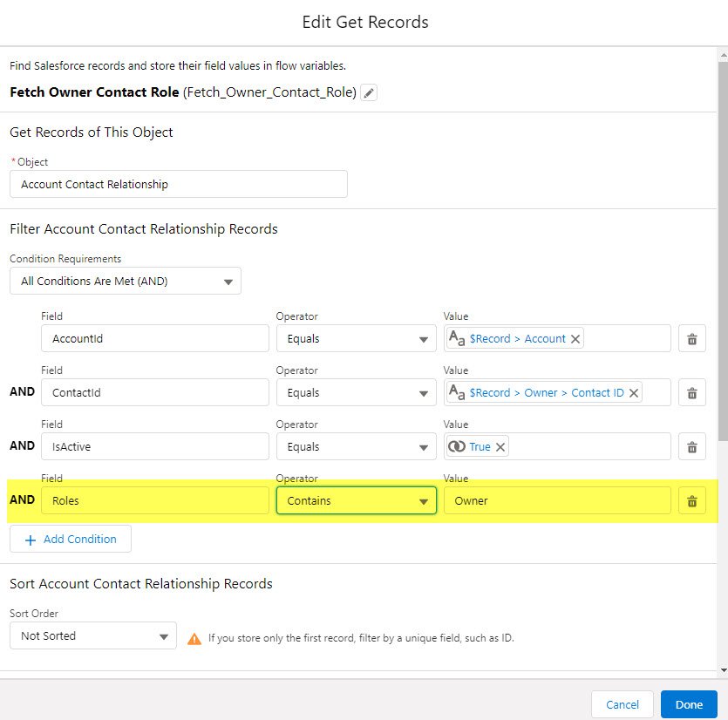
Task: Click the vertical scrollbar on the right
Action: pyautogui.click(x=722, y=262)
